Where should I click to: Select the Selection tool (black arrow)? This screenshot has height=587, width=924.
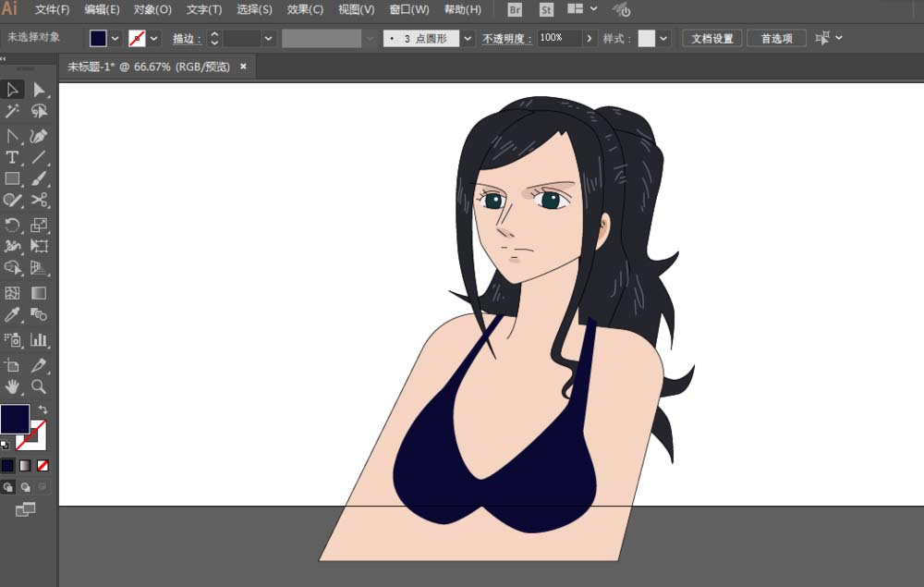coord(12,90)
